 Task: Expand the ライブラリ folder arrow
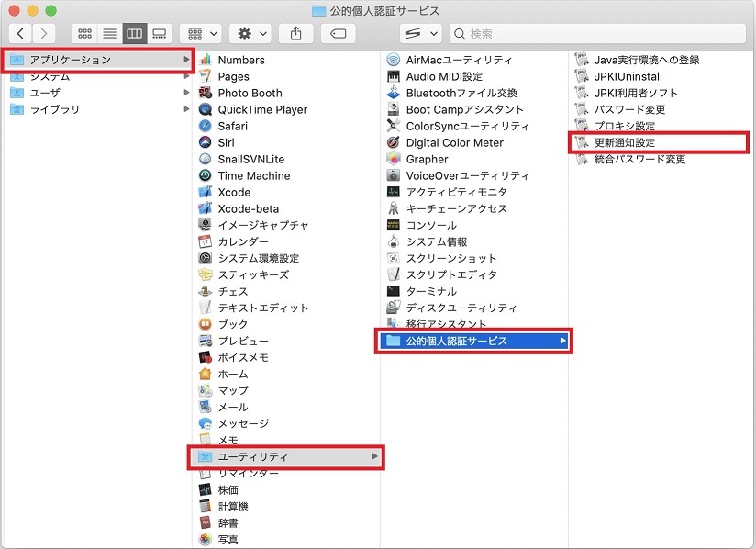click(186, 109)
